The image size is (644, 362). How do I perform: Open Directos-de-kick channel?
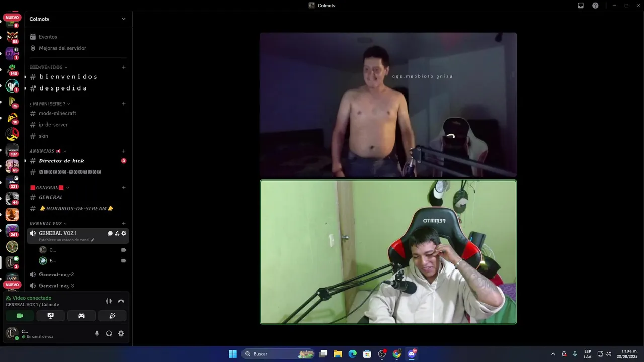[78, 161]
